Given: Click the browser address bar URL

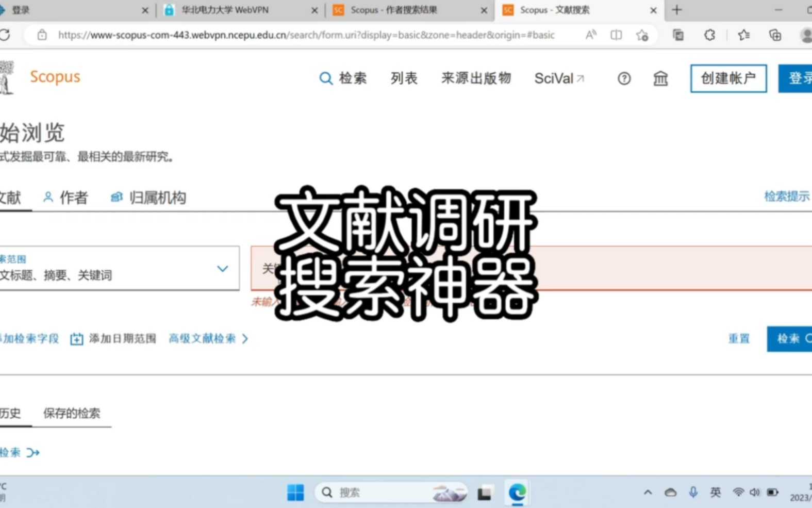Looking at the screenshot, I should [x=306, y=35].
